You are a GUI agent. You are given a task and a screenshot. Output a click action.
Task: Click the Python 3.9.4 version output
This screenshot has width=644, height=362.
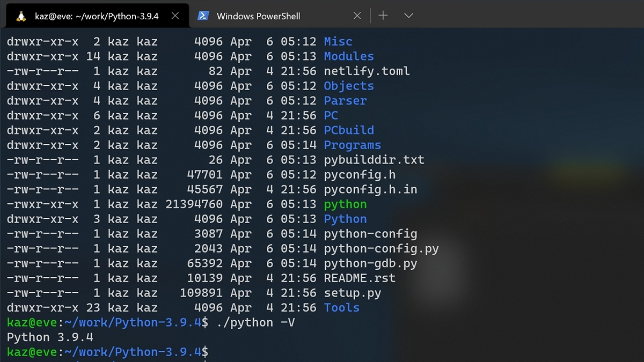click(50, 337)
